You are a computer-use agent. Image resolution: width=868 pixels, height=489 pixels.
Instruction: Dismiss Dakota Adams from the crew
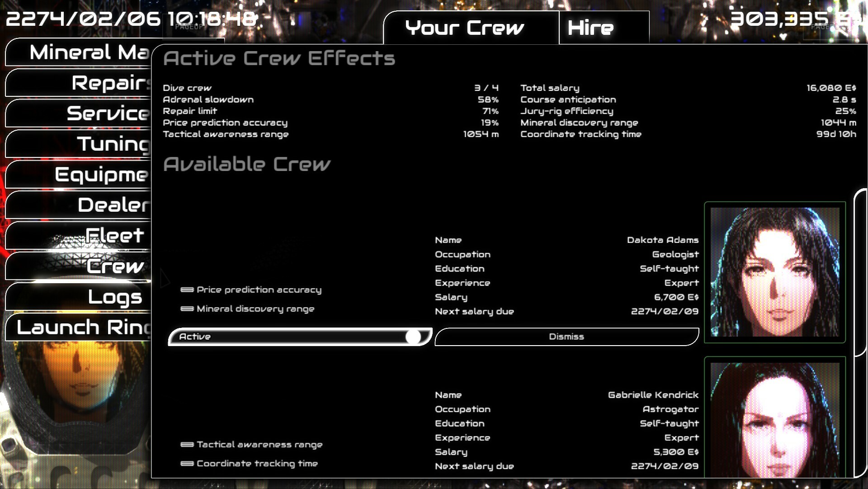coord(566,337)
